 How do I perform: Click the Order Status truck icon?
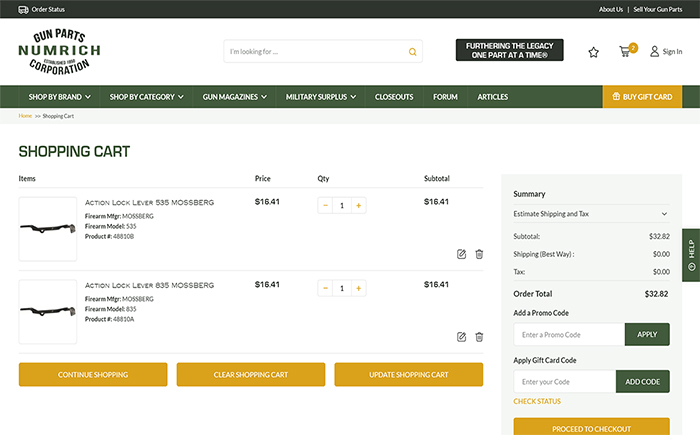click(x=23, y=9)
